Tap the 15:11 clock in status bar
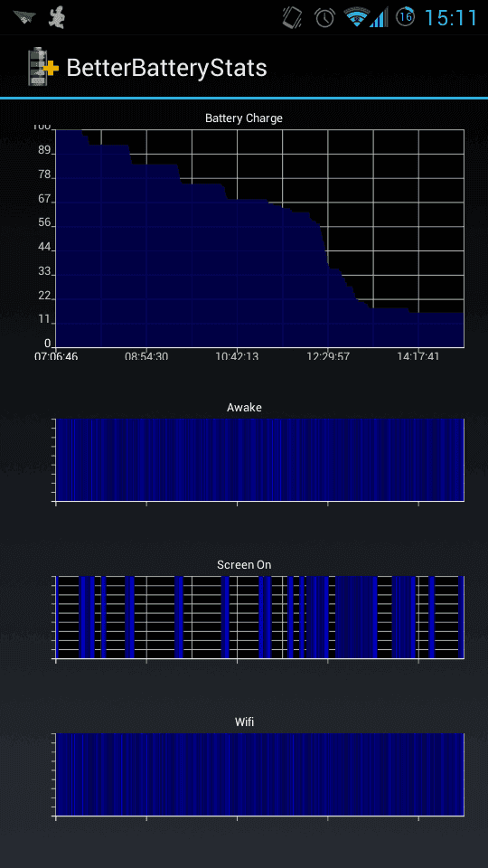488x868 pixels. point(450,18)
